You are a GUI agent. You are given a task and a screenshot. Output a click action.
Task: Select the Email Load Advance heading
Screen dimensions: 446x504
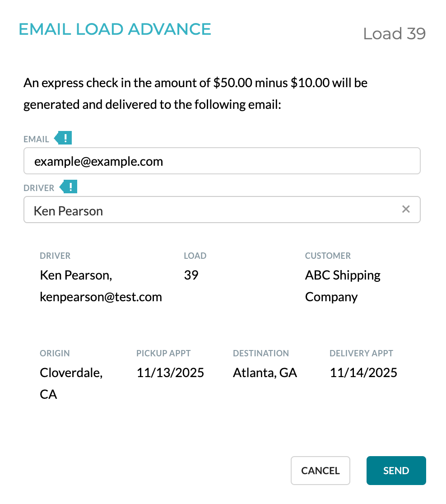click(115, 29)
